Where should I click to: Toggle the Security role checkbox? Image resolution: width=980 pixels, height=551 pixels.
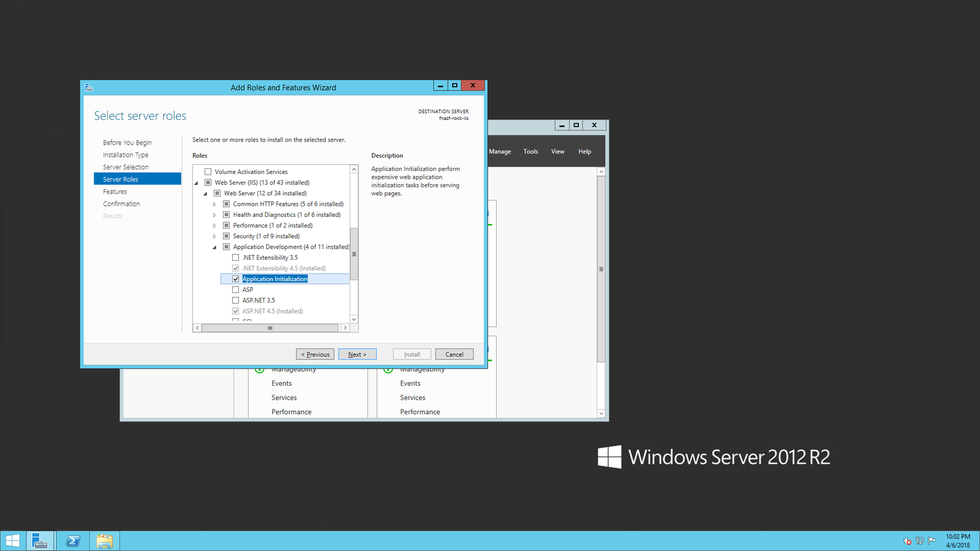(x=226, y=236)
